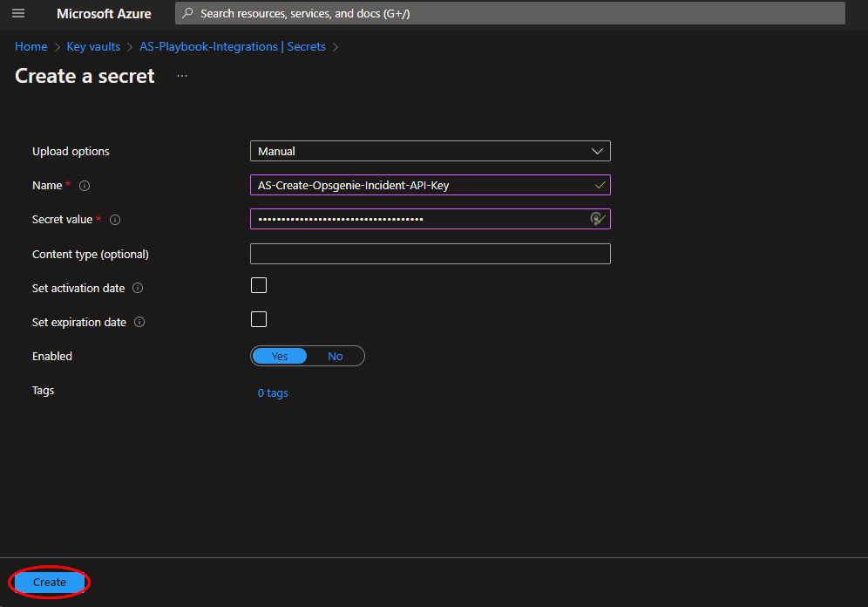Viewport: 868px width, 607px height.
Task: Go to Home breadcrumb
Action: click(x=31, y=46)
